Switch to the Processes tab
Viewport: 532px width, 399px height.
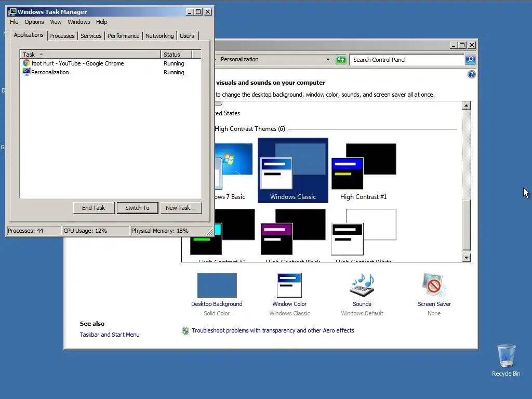point(62,36)
